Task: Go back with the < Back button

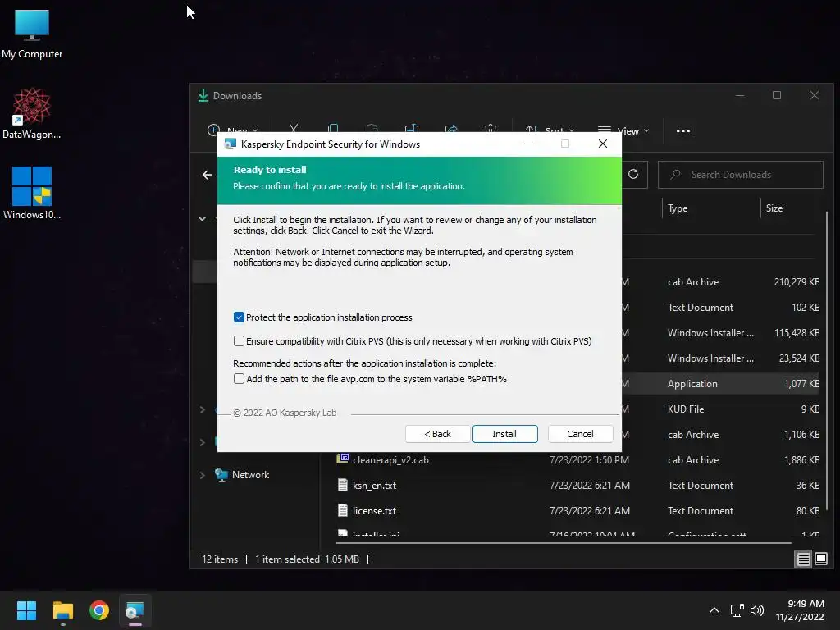Action: pyautogui.click(x=438, y=434)
